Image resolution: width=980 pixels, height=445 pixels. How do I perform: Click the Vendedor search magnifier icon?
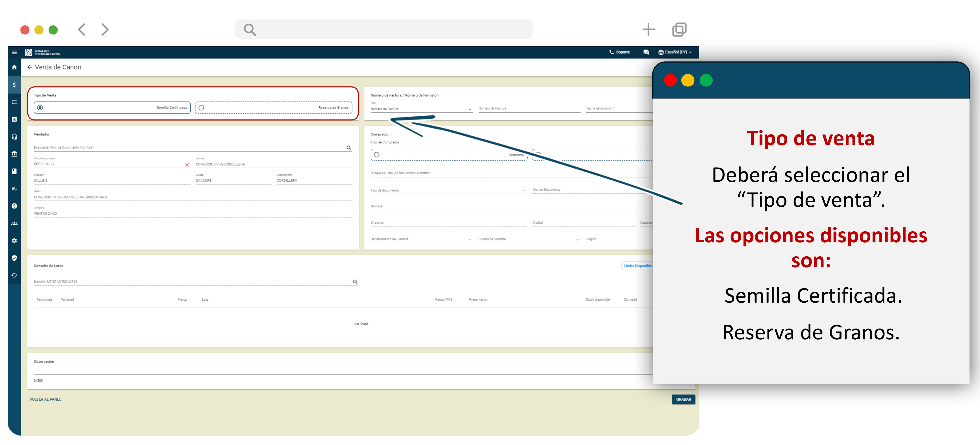pyautogui.click(x=348, y=148)
